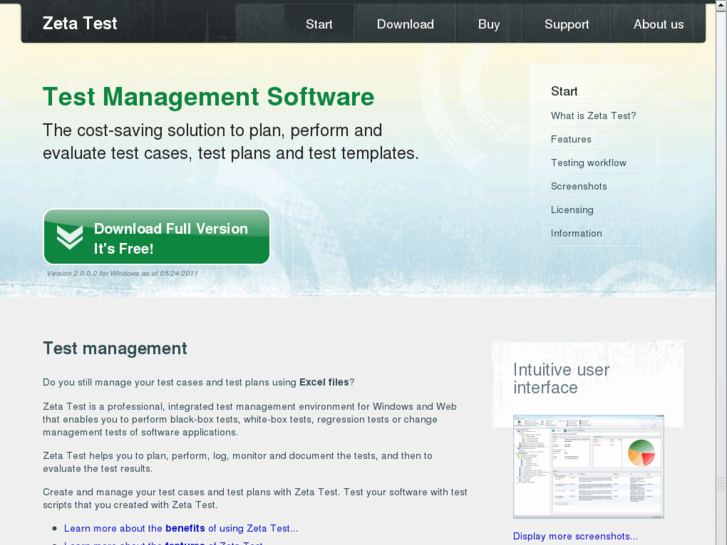Select Start in the side menu
The image size is (727, 545).
coord(564,91)
